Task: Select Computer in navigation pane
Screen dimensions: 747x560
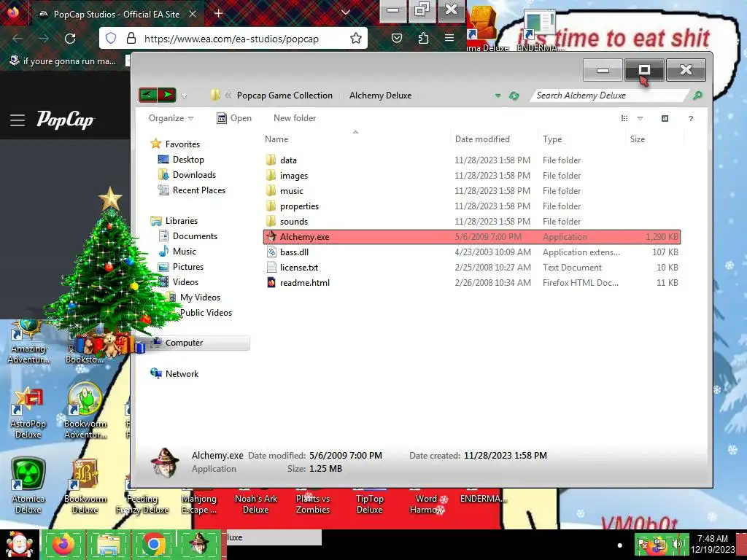Action: pos(184,343)
